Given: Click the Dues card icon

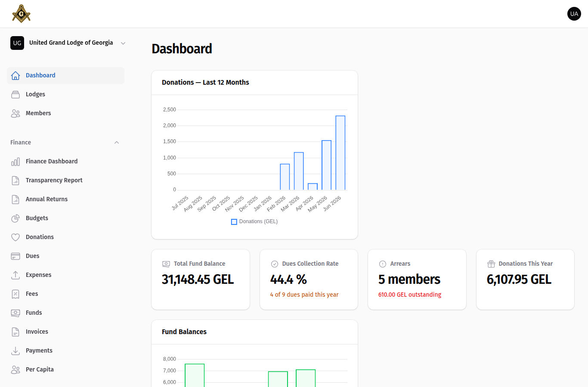Looking at the screenshot, I should pyautogui.click(x=15, y=256).
